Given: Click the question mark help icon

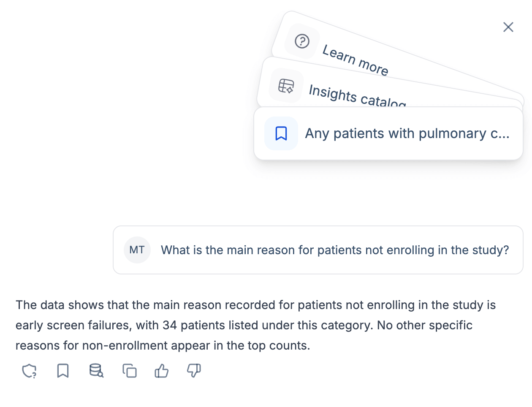Looking at the screenshot, I should point(302,41).
